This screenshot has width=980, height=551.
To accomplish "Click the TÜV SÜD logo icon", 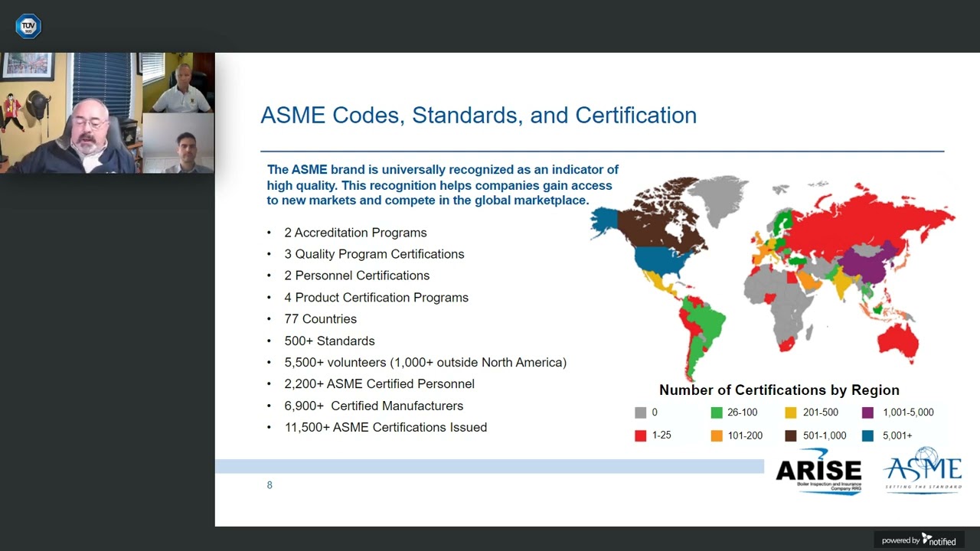I will [x=28, y=26].
